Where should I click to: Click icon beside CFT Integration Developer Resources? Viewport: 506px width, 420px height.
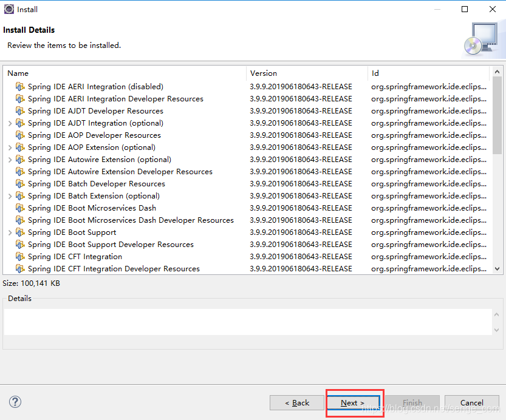[x=20, y=268]
